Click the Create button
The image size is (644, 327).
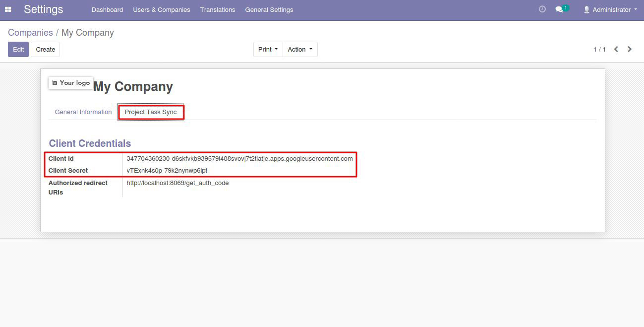(46, 49)
